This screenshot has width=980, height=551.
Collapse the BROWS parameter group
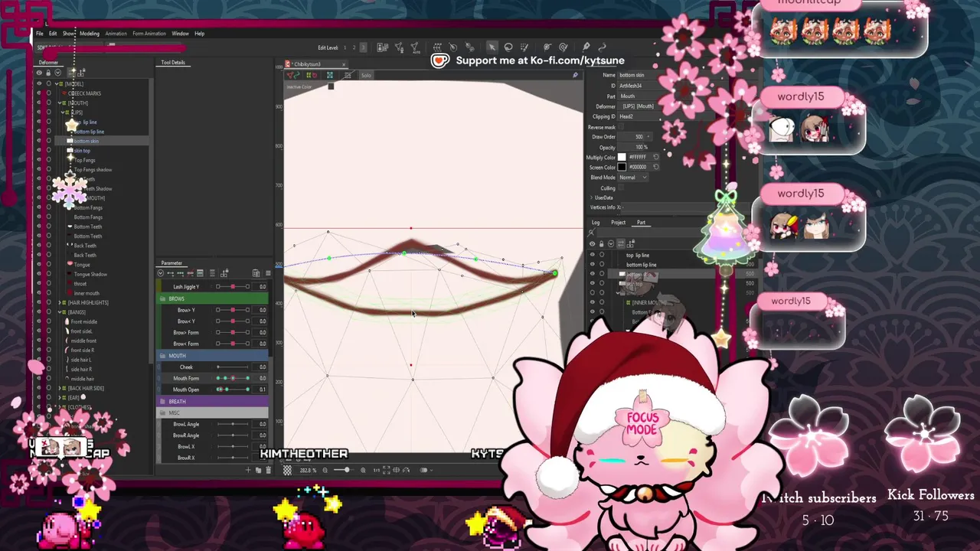(162, 298)
